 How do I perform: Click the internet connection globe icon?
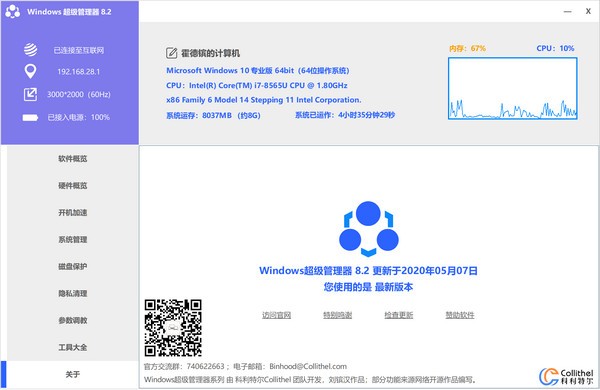31,50
